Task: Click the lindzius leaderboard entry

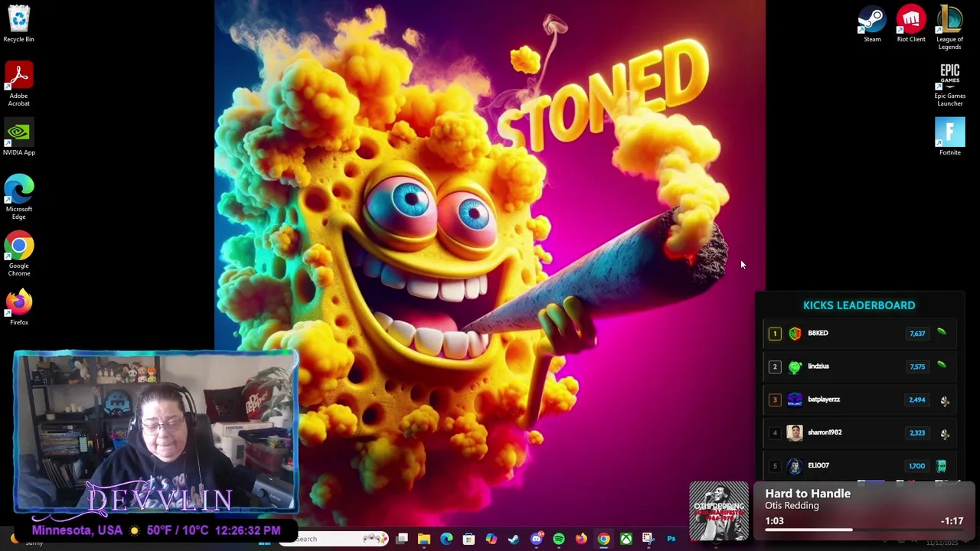Action: point(861,366)
